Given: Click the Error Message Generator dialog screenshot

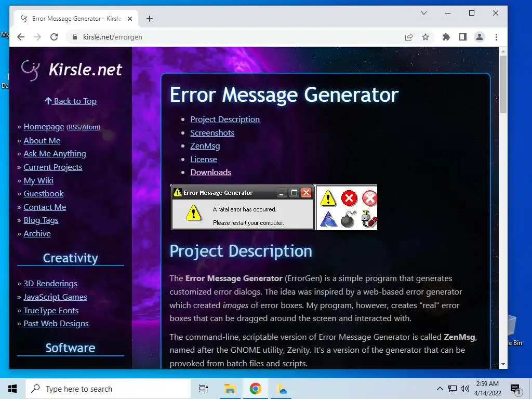Looking at the screenshot, I should (242, 207).
